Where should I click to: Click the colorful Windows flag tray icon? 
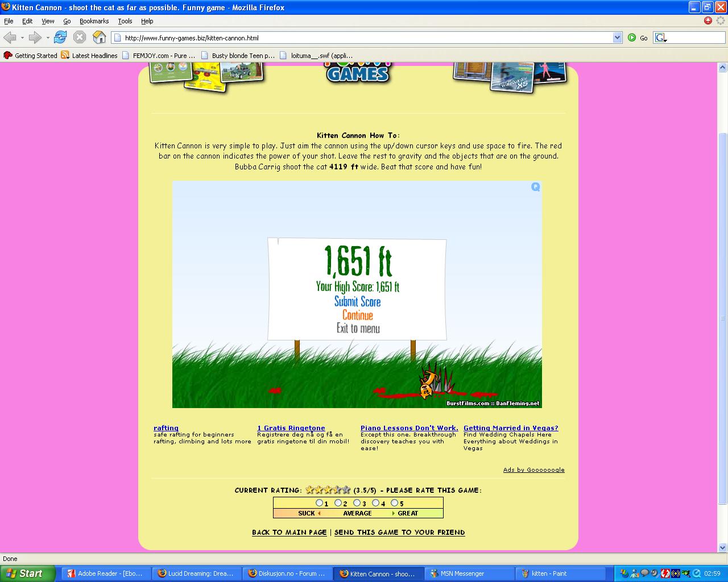(624, 573)
